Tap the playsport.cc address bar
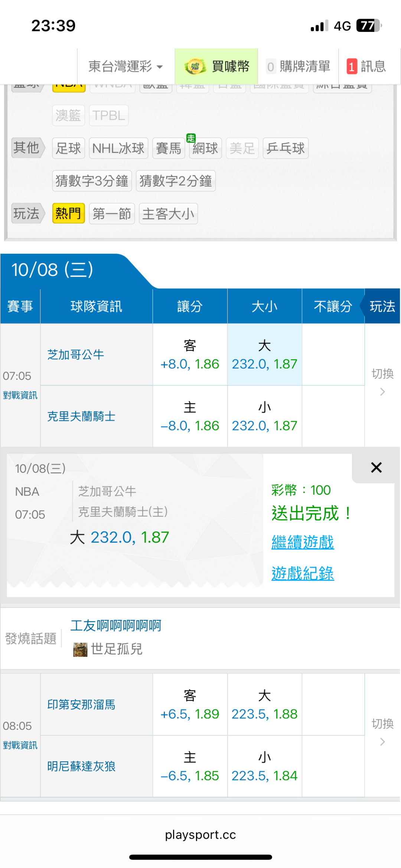401x868 pixels. click(x=200, y=835)
